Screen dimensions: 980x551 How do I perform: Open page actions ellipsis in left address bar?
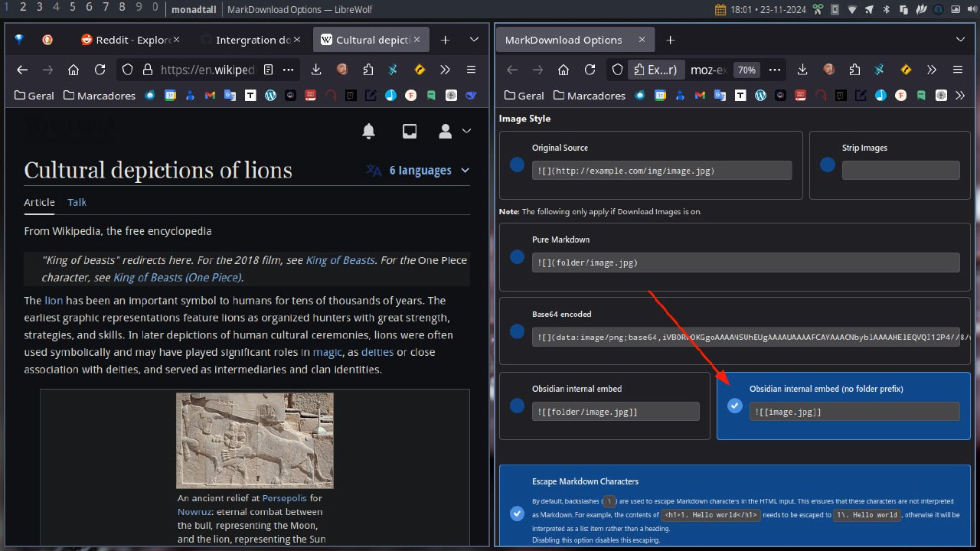tap(289, 70)
